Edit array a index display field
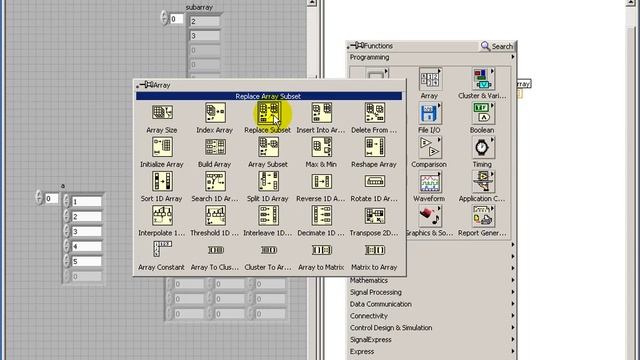This screenshot has width=640, height=360. point(51,198)
